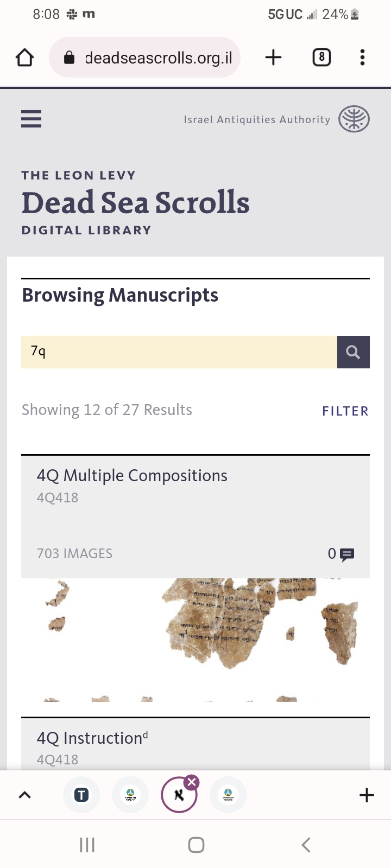Expand the tab group chevron
The height and width of the screenshot is (868, 391).
click(x=25, y=795)
